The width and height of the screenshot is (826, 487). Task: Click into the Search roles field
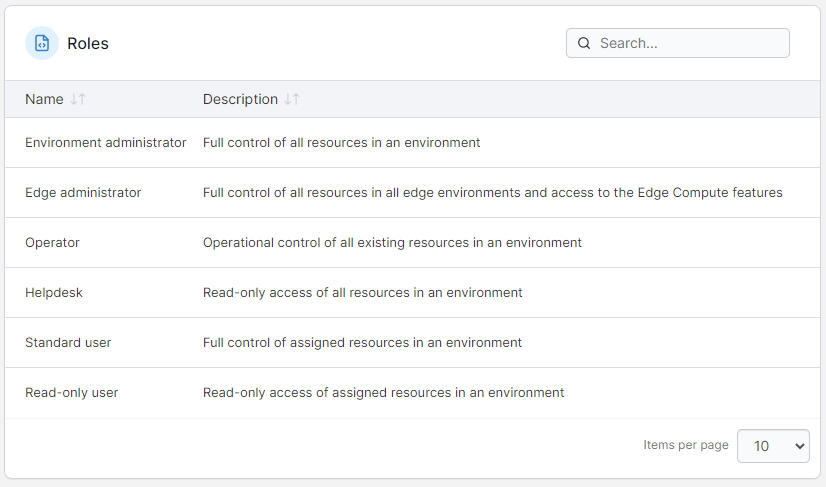(x=688, y=43)
